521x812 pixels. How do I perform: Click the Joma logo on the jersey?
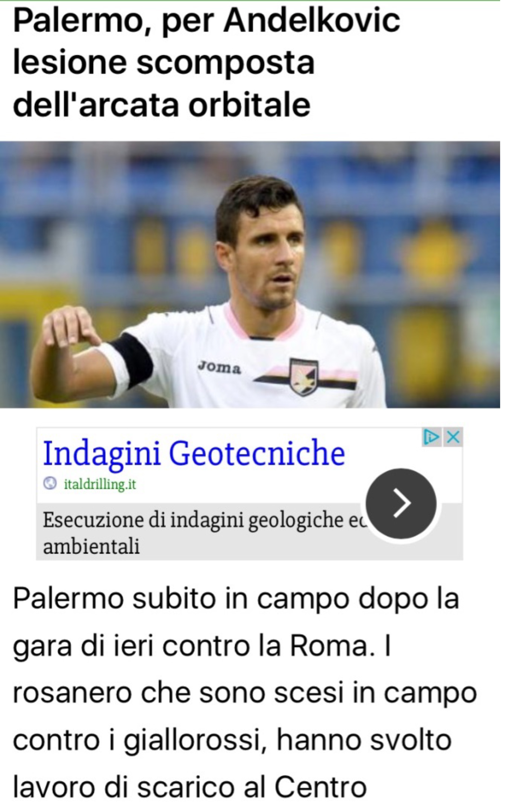click(219, 368)
